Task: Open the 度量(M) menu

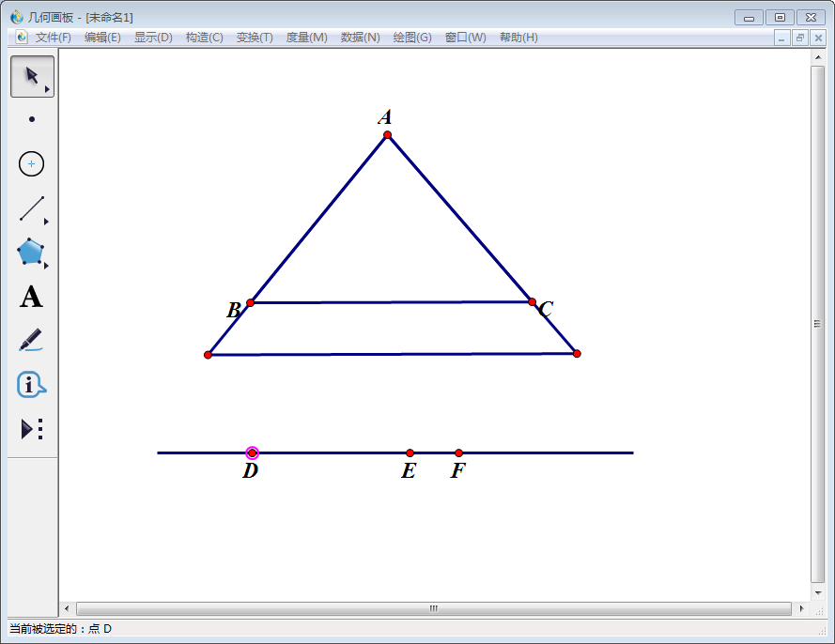Action: point(306,38)
